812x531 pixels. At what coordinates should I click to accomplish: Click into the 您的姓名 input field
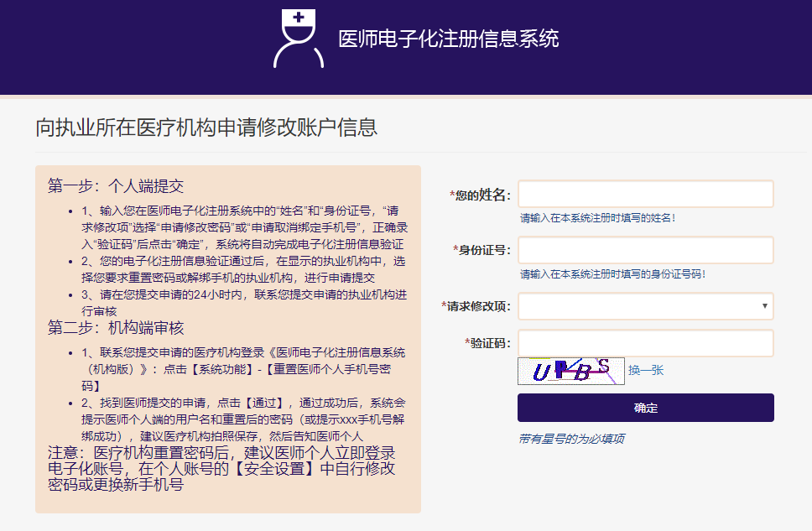coord(645,195)
